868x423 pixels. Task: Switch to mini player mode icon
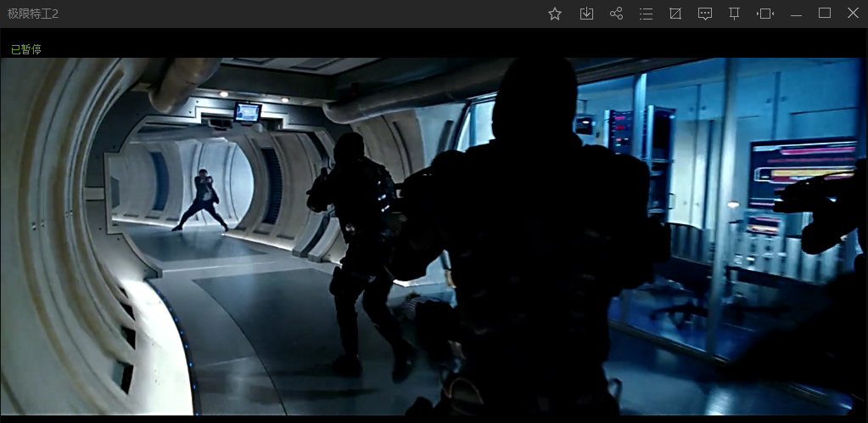pyautogui.click(x=765, y=14)
